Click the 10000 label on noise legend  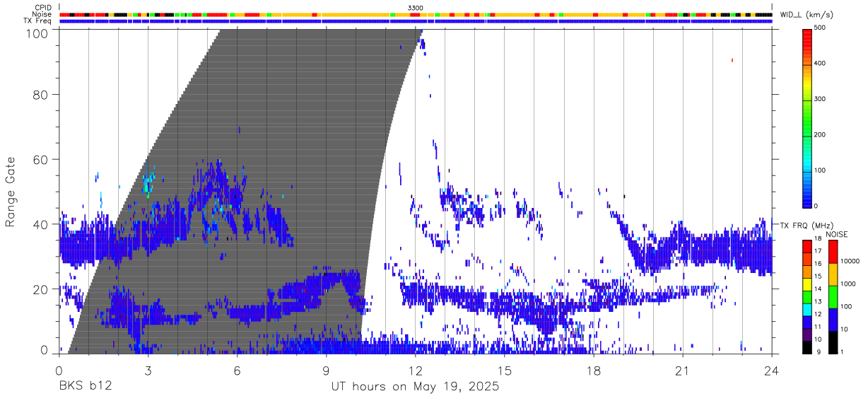tap(851, 261)
